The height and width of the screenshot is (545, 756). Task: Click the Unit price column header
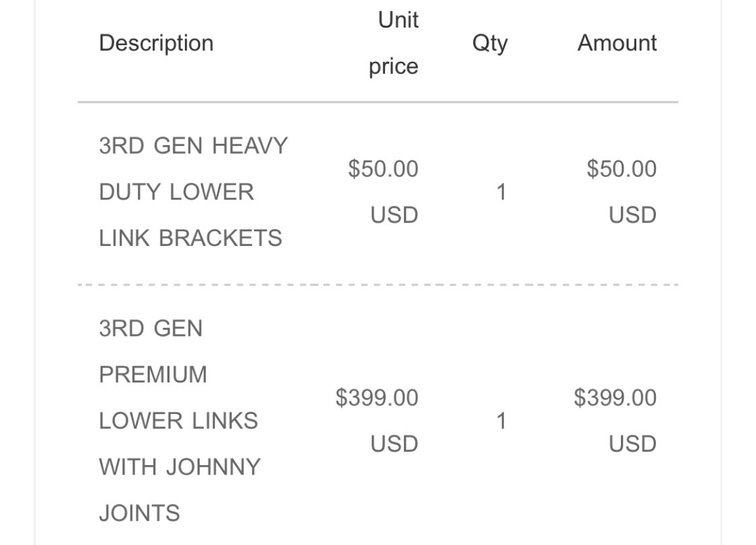(393, 44)
